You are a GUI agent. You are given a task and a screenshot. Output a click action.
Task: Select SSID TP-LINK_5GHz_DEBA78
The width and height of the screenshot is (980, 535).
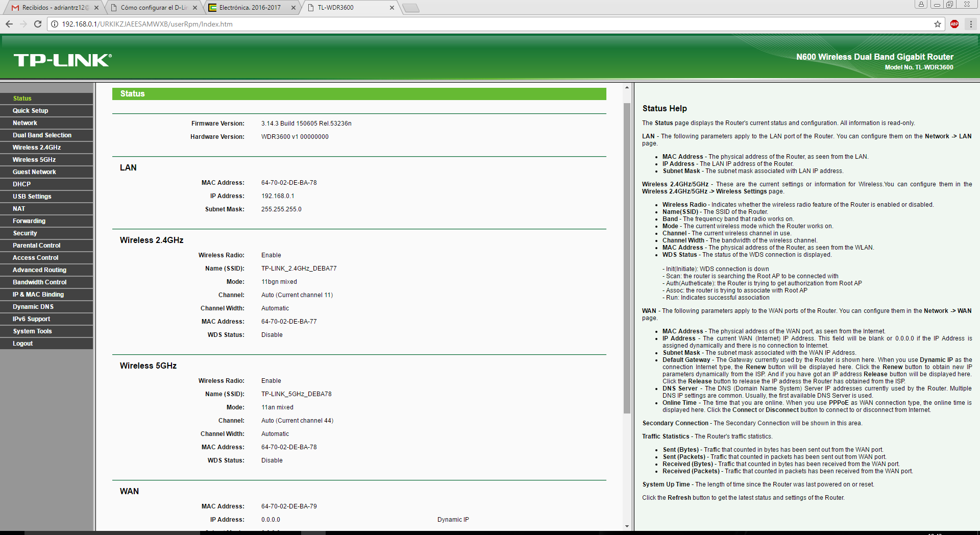coord(297,394)
